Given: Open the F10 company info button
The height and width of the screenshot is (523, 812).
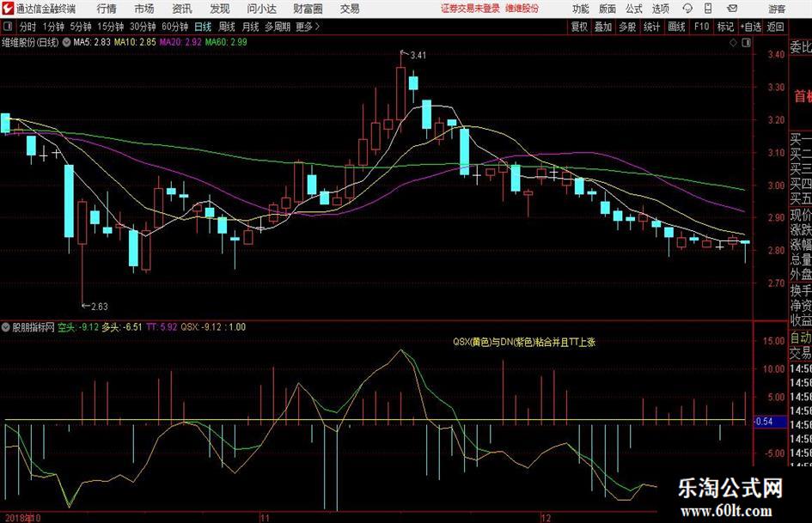Looking at the screenshot, I should click(x=702, y=27).
